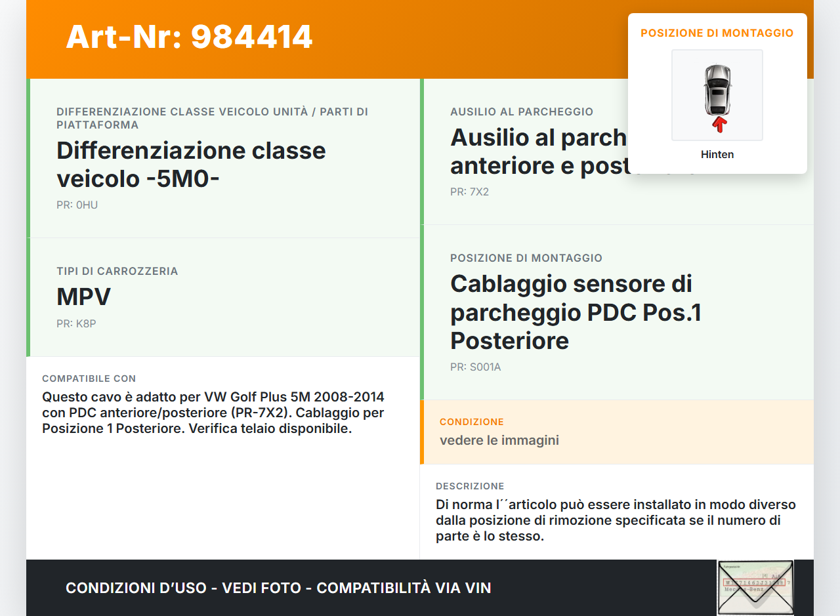Click the Hinten label under the car
The image size is (840, 616).
[x=717, y=155]
